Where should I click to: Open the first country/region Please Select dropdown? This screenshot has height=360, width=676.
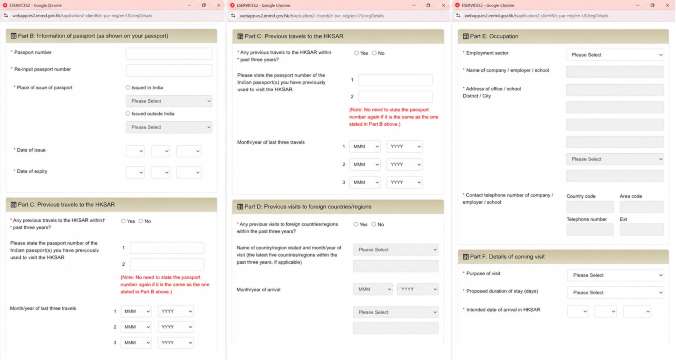pyautogui.click(x=396, y=250)
